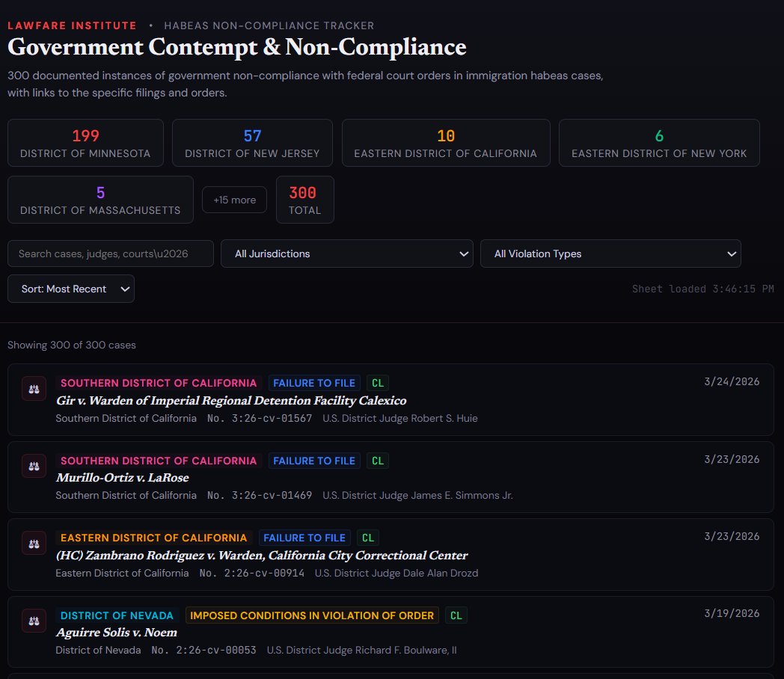Click CL badge on Aguirre Solis card

[x=456, y=615]
